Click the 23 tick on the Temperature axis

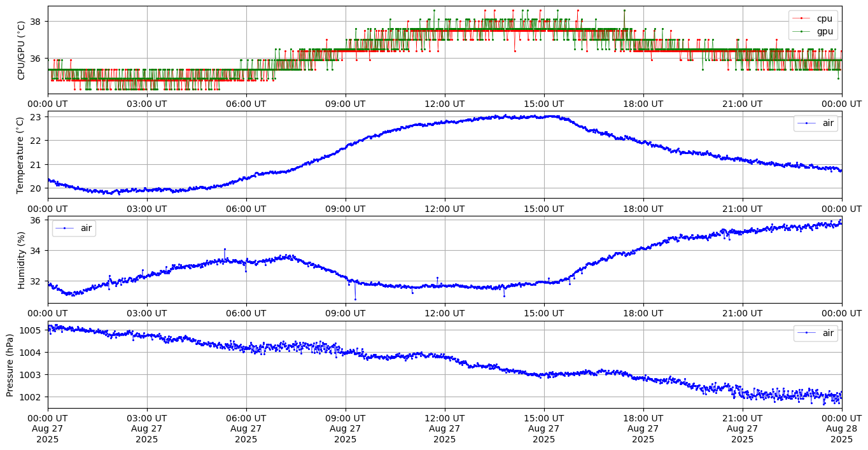click(x=35, y=117)
